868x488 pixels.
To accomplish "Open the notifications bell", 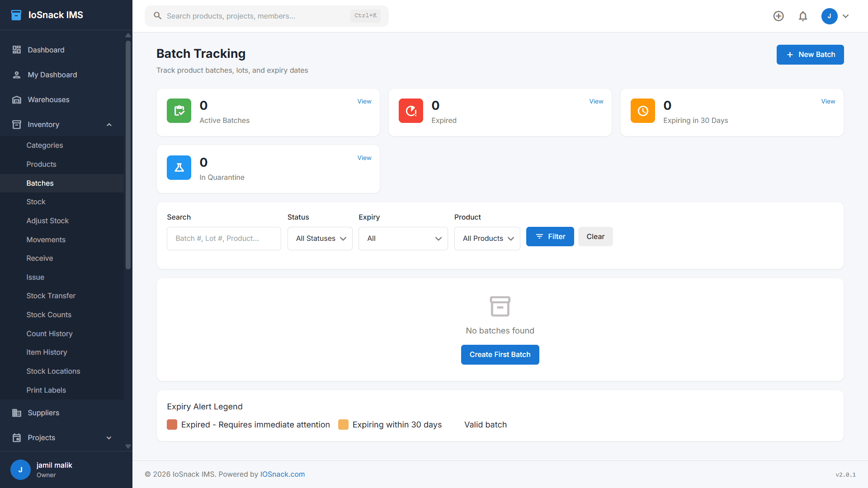I will (803, 16).
